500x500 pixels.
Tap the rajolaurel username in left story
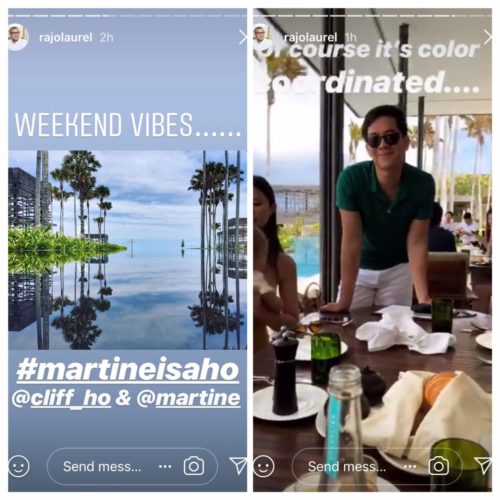point(65,37)
